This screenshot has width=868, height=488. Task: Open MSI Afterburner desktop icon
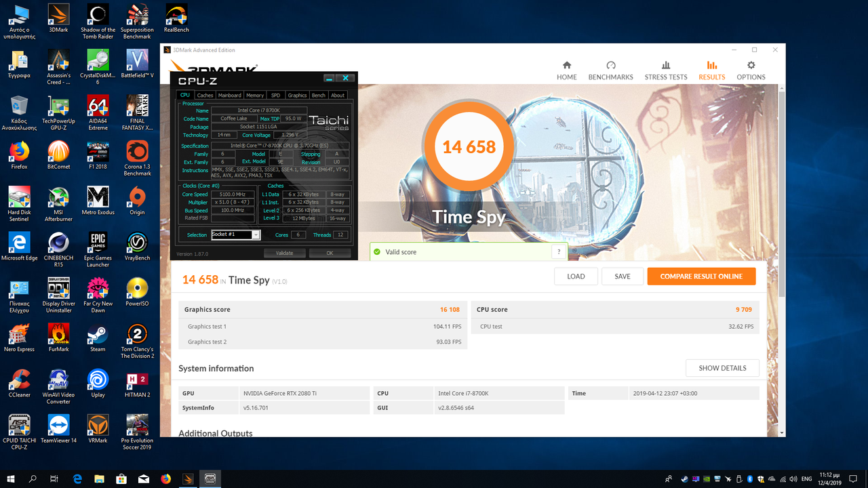tap(58, 203)
